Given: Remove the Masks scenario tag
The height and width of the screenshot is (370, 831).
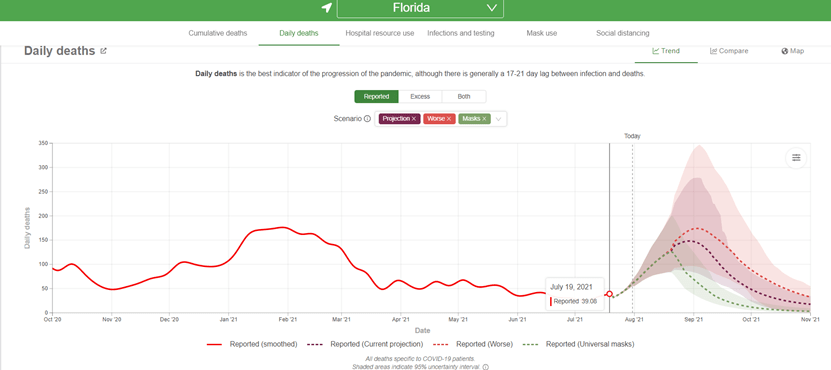Looking at the screenshot, I should coord(484,119).
